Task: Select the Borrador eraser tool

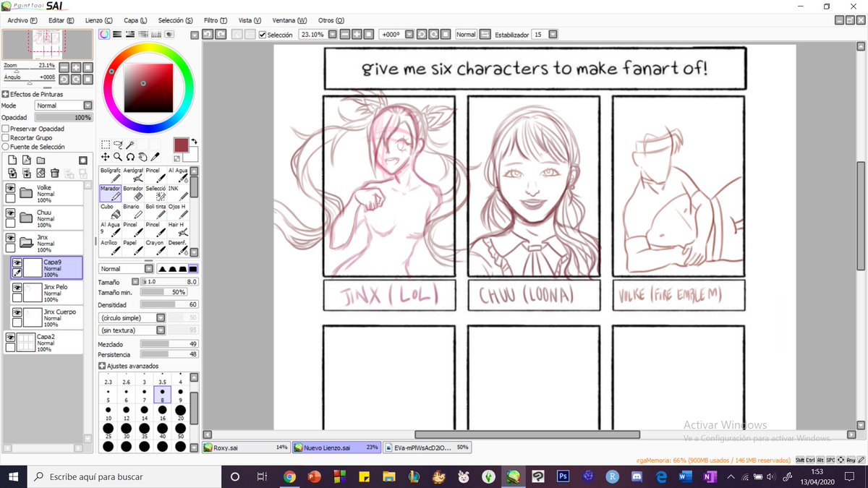Action: click(x=132, y=193)
